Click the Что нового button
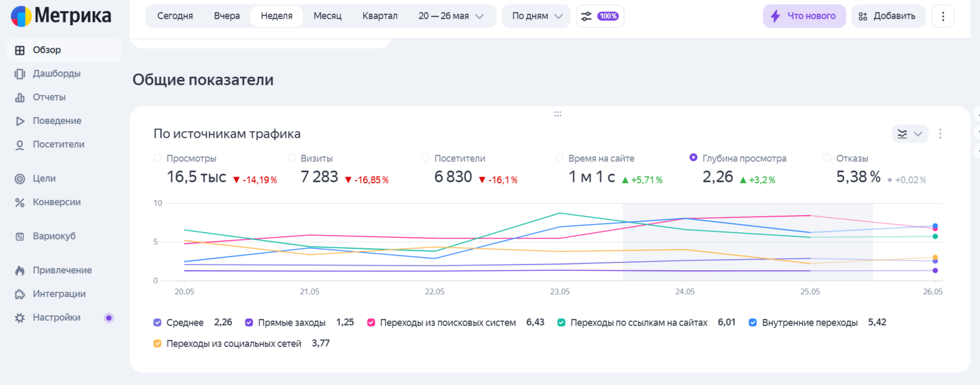 [804, 16]
